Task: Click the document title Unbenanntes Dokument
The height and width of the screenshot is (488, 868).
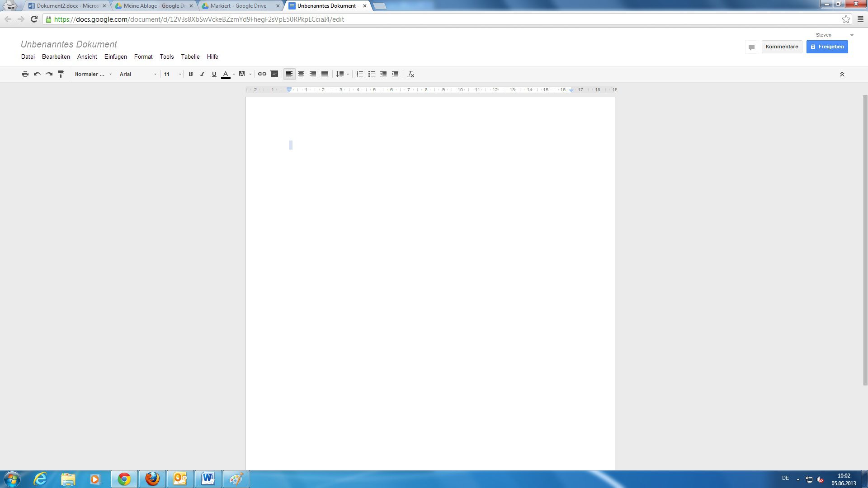Action: (69, 44)
